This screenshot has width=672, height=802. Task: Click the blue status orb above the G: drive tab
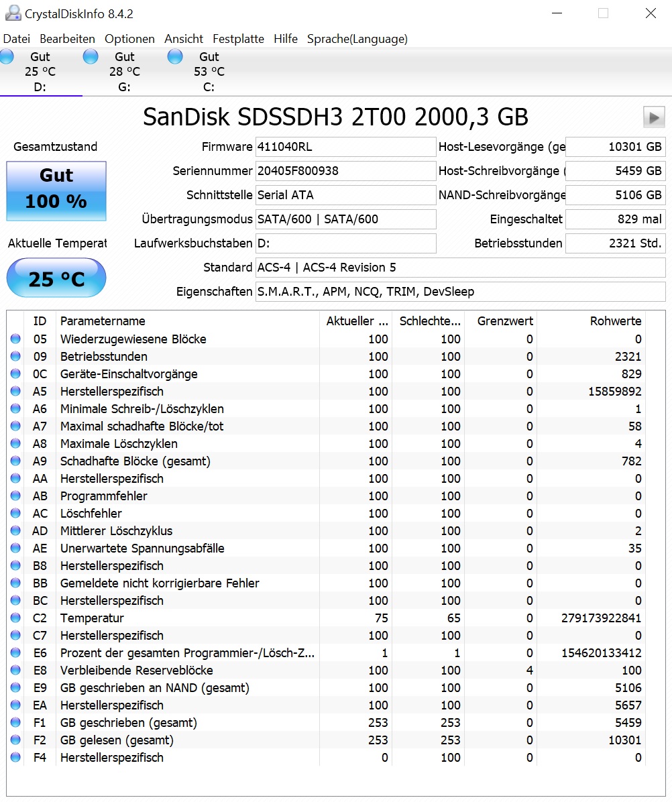click(x=91, y=56)
